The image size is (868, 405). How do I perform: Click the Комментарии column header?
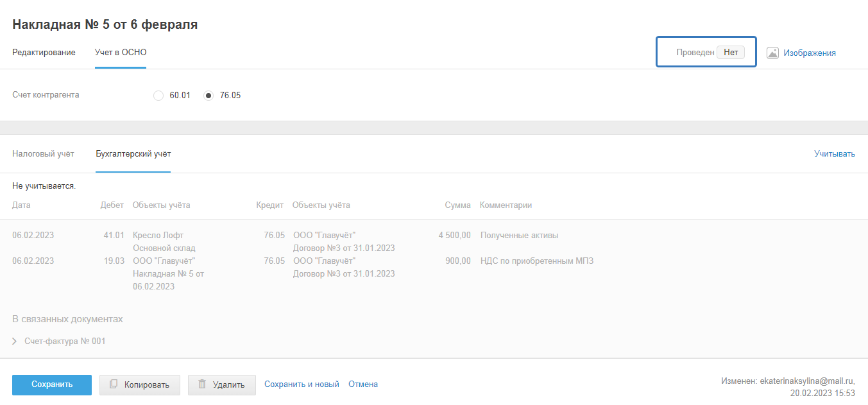click(506, 205)
